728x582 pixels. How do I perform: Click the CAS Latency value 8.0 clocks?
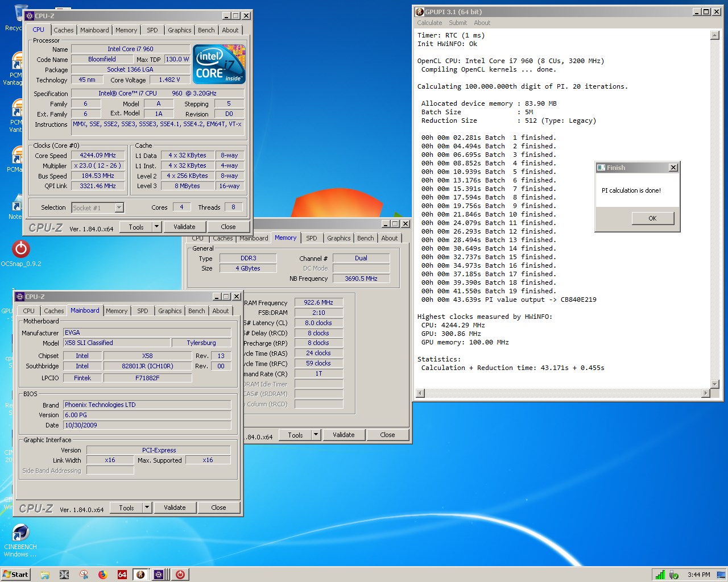pyautogui.click(x=318, y=323)
